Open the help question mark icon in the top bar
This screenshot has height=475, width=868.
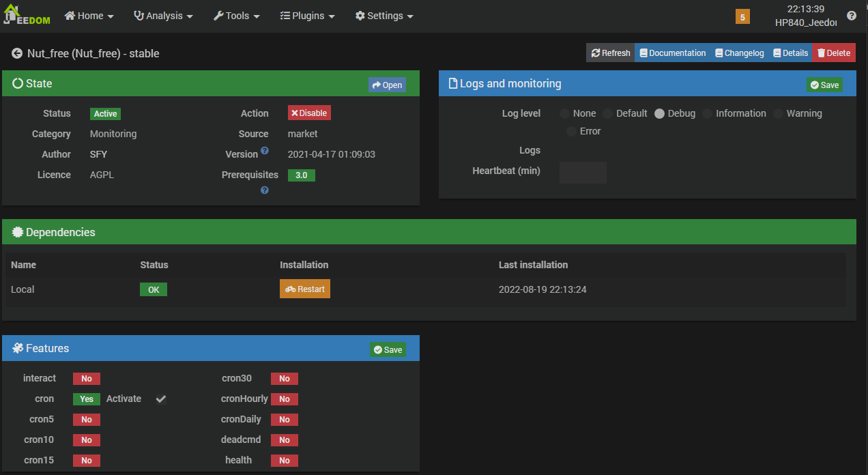tap(852, 16)
